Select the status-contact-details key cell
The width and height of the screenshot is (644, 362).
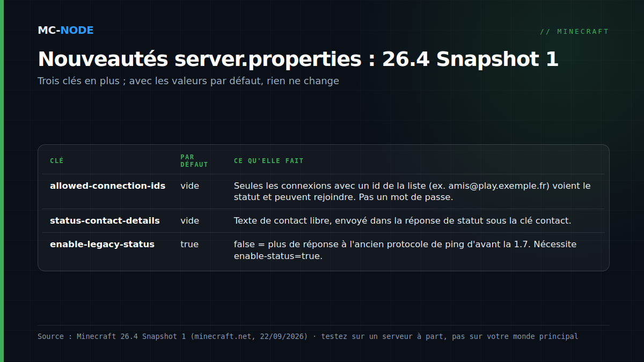click(x=105, y=220)
